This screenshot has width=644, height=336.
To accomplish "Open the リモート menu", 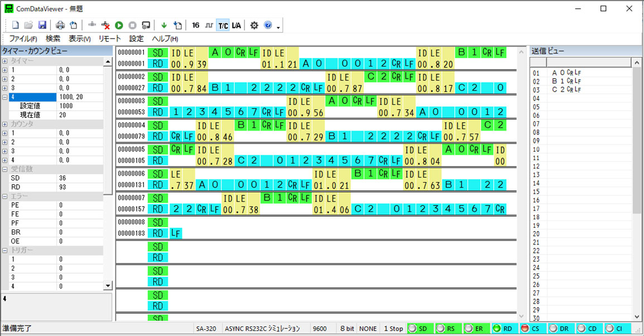I will [109, 39].
